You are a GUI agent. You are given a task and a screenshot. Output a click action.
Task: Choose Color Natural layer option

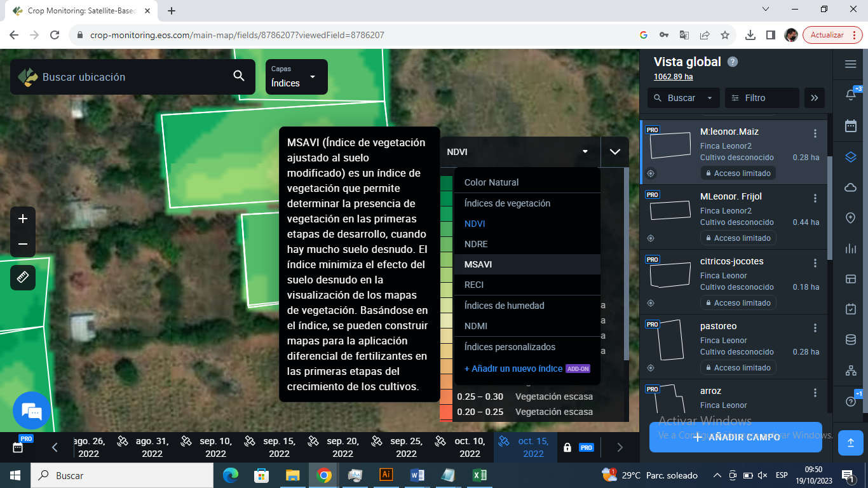[x=492, y=182]
